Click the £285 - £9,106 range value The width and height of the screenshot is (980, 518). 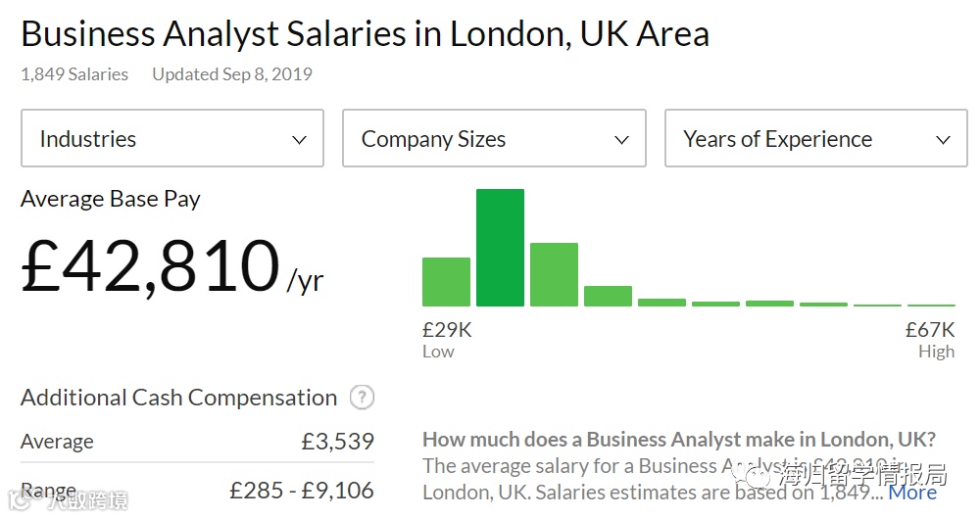click(302, 490)
